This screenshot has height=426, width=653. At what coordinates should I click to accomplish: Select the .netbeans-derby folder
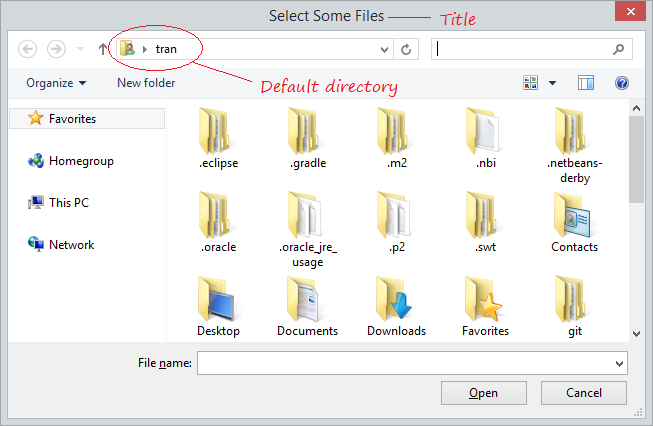tap(574, 145)
